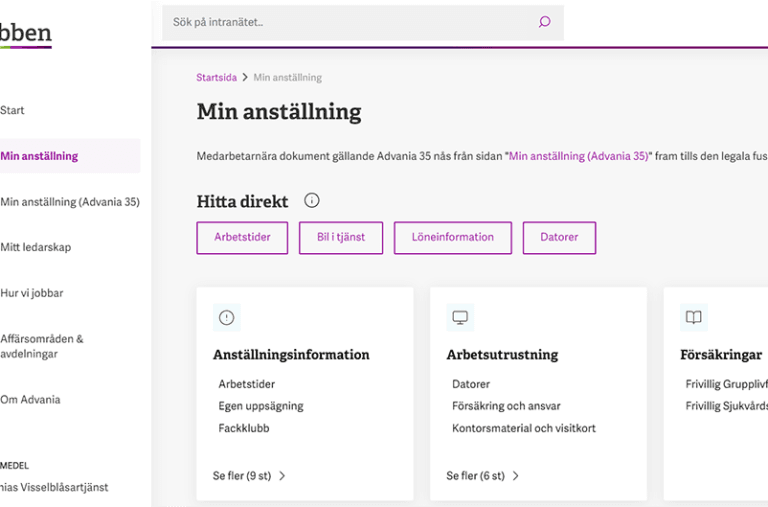
Task: Select Hur vi jobbar sidebar item
Action: (32, 293)
